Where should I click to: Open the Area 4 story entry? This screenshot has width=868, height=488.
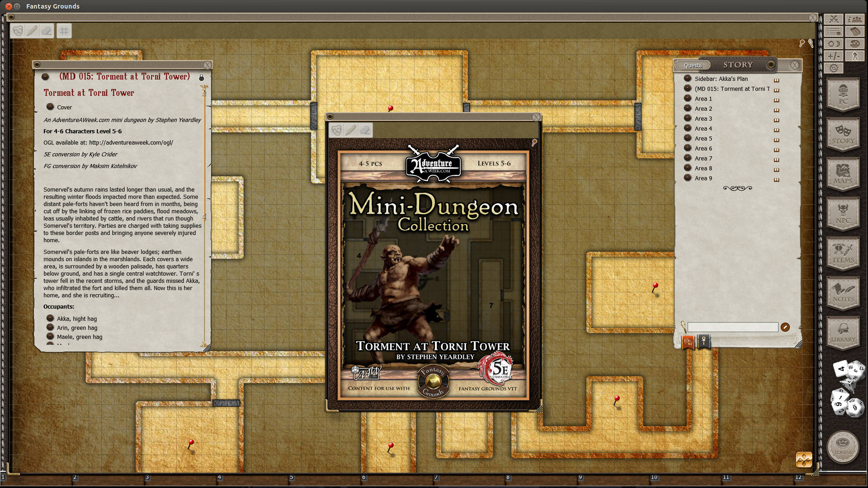703,128
